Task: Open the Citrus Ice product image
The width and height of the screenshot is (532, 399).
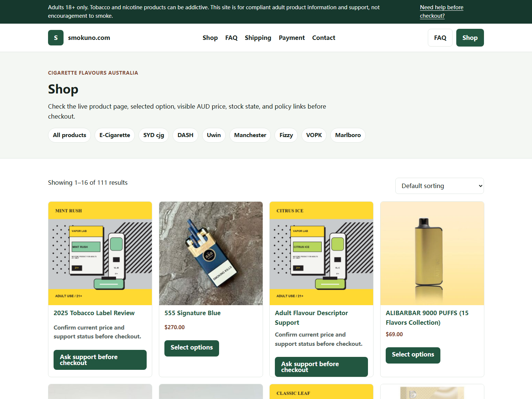Action: click(321, 253)
